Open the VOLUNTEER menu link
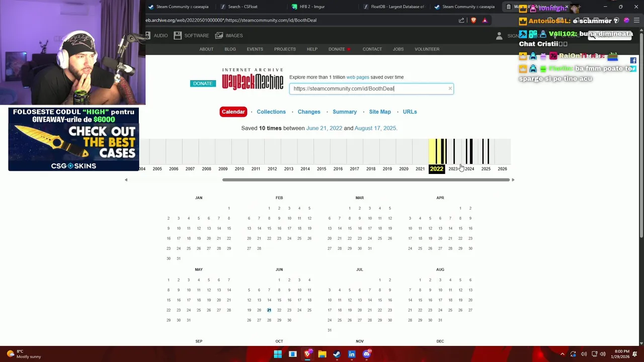 click(x=427, y=49)
